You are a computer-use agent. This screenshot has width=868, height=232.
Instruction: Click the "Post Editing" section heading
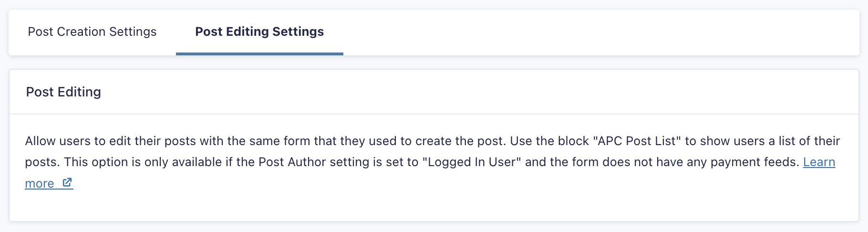point(63,92)
